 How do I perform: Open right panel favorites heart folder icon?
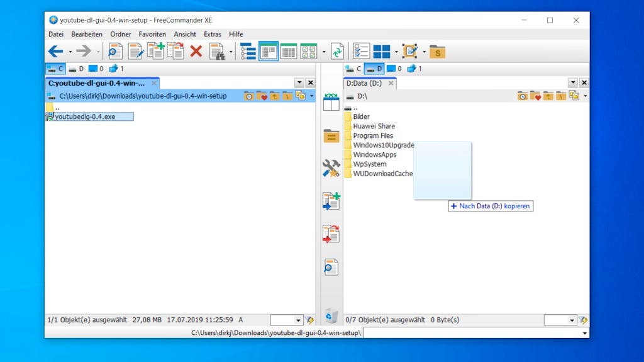(x=535, y=96)
